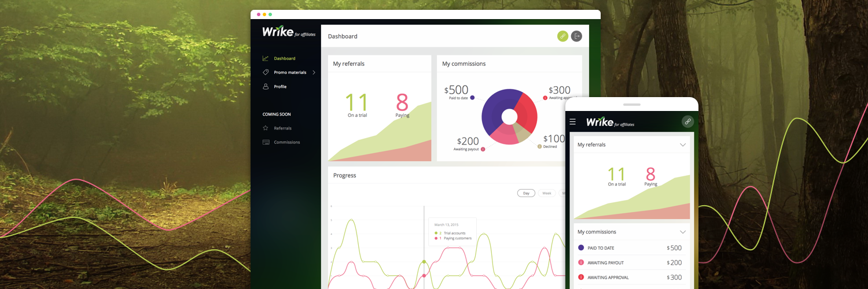Click the '$200' Awaiting payout amount on desktop

[468, 141]
